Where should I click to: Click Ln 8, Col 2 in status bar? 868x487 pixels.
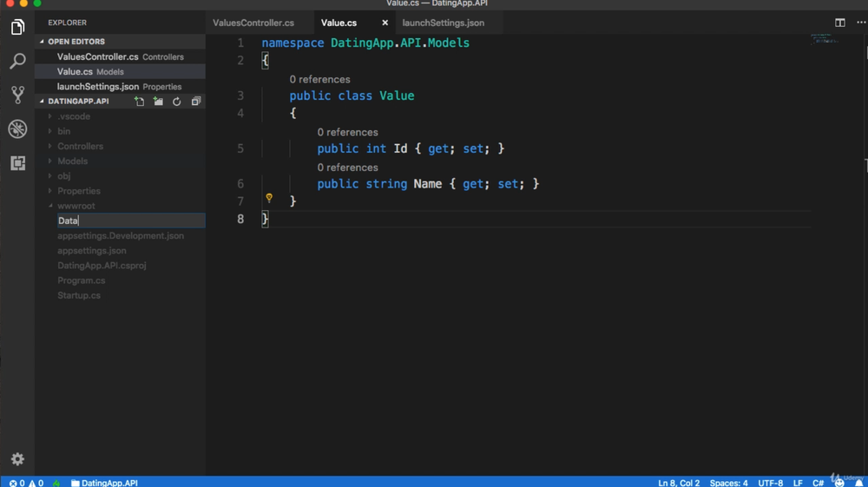tap(679, 483)
